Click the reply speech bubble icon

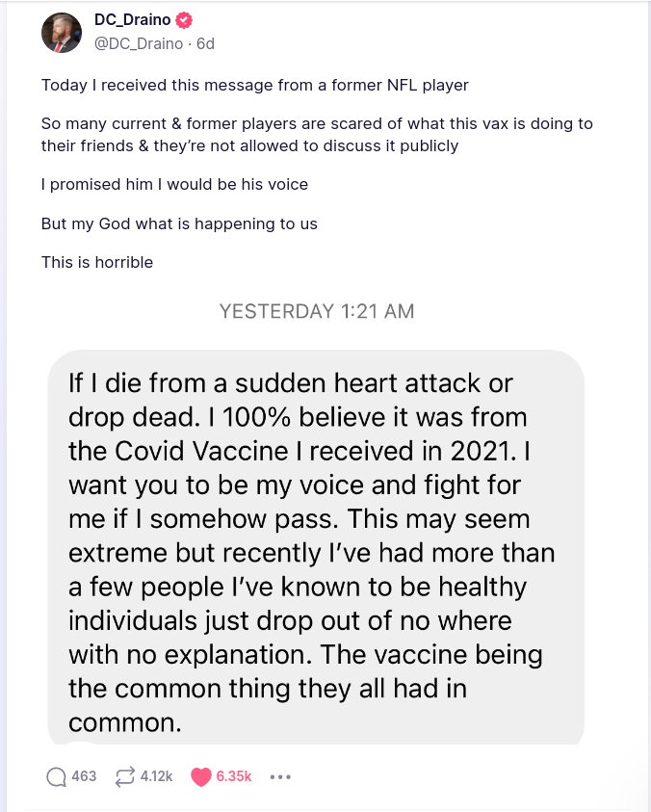57,776
